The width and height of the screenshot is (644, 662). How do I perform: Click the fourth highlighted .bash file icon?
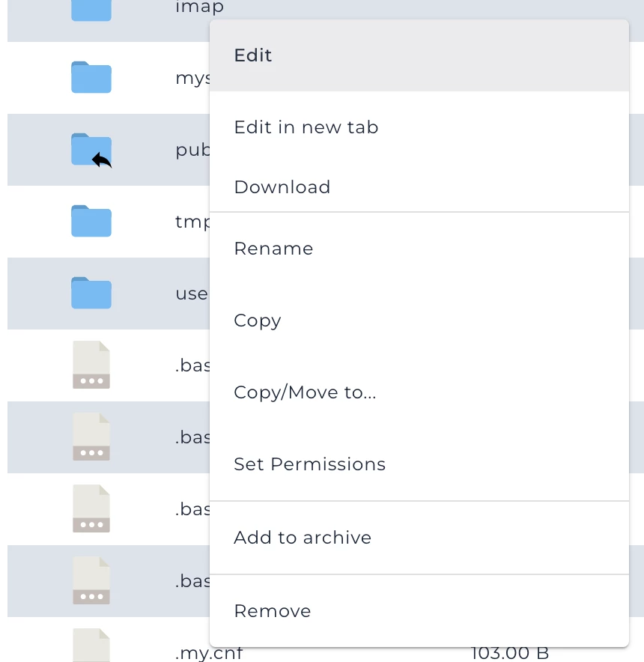pos(91,581)
